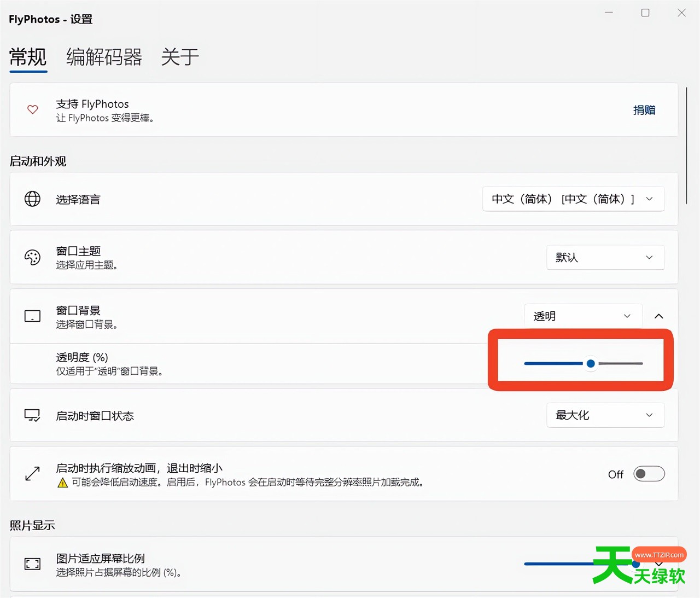Click the monitor icon for 启动时窗口状态
Screen dimensions: 700x598
[32, 415]
